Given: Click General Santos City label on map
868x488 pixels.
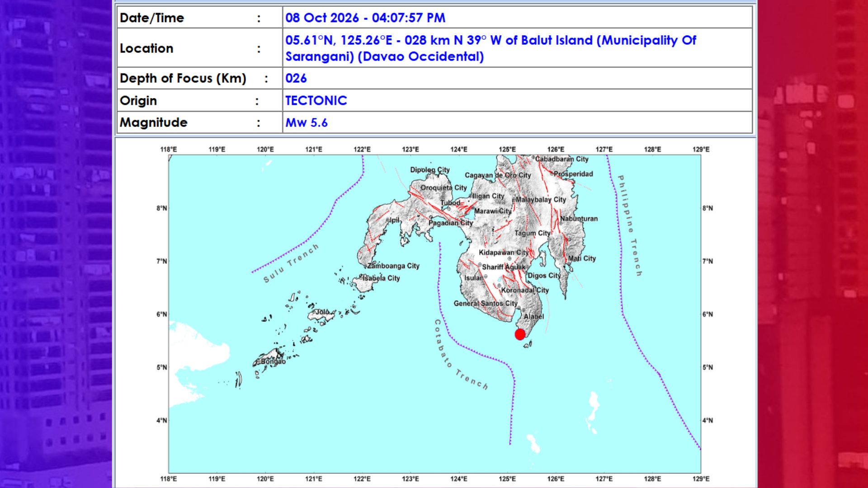Looking at the screenshot, I should (486, 303).
